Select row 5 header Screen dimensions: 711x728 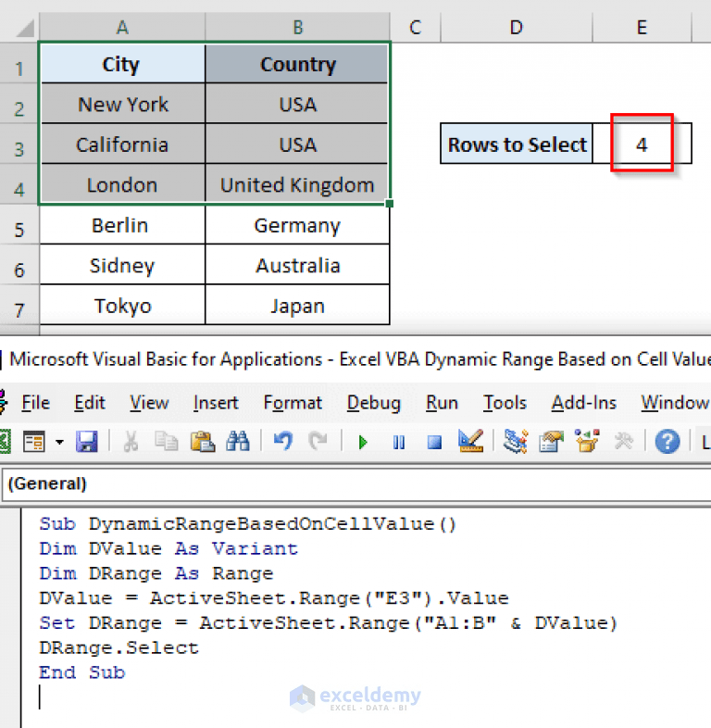[19, 225]
